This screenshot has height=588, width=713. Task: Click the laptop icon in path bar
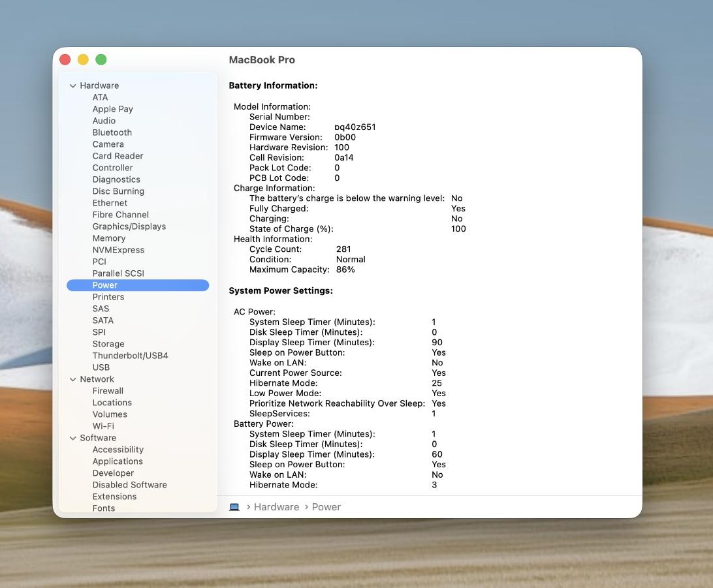[x=234, y=507]
